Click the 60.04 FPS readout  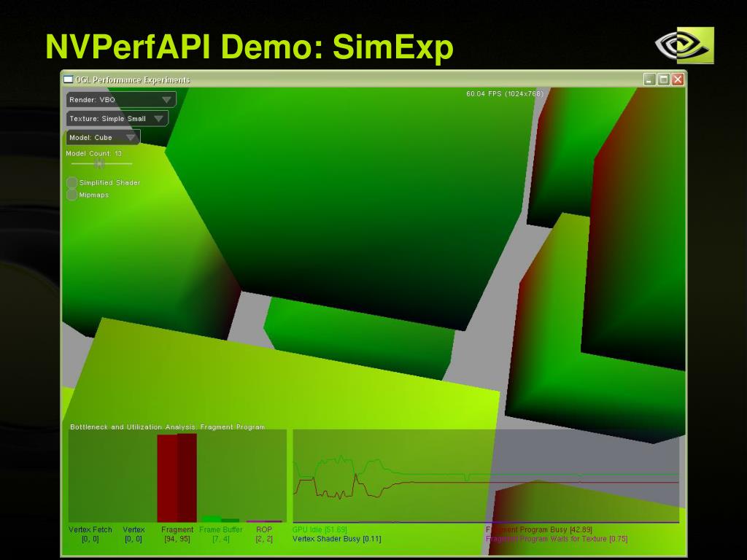(505, 94)
